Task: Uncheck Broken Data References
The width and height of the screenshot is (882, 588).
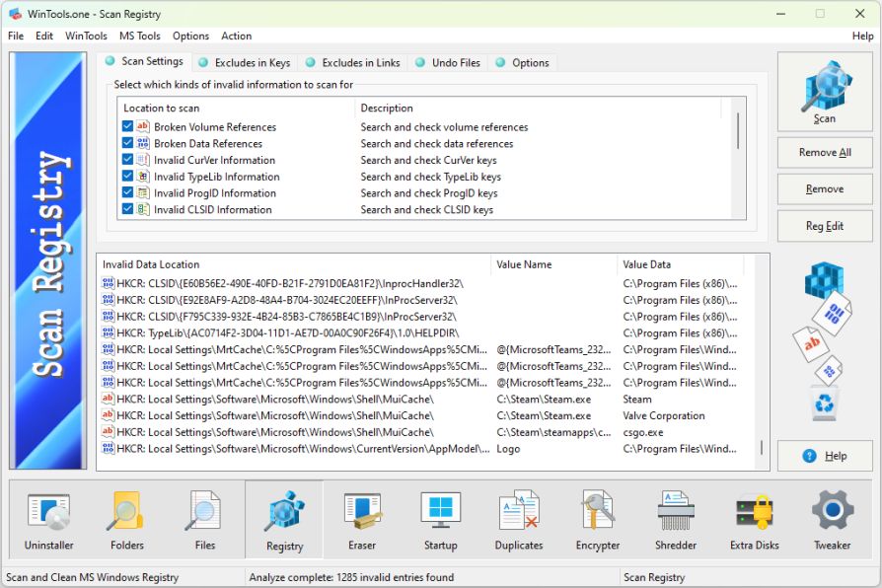Action: [x=127, y=143]
